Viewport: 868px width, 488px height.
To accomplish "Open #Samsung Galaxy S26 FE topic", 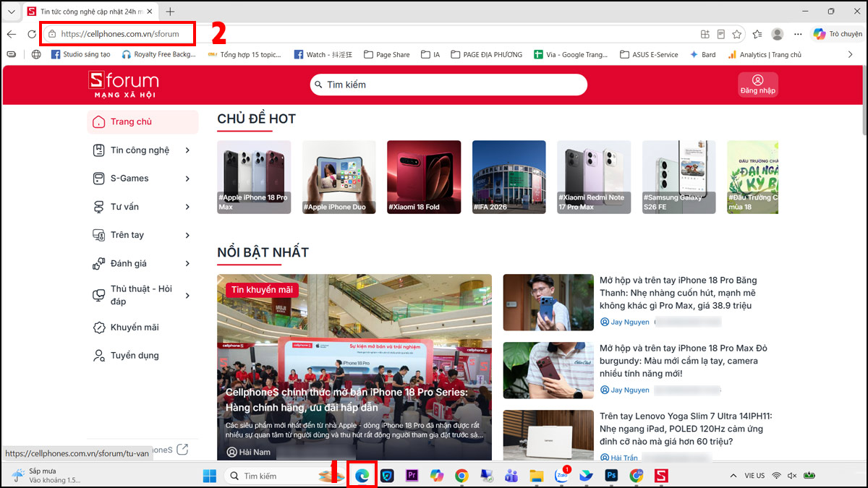I will coord(679,177).
